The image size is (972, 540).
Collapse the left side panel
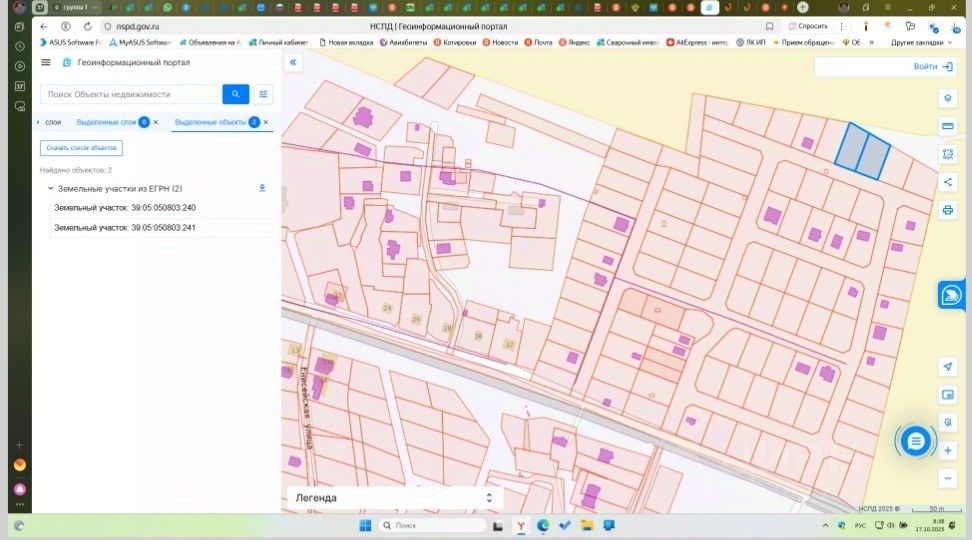[x=294, y=62]
